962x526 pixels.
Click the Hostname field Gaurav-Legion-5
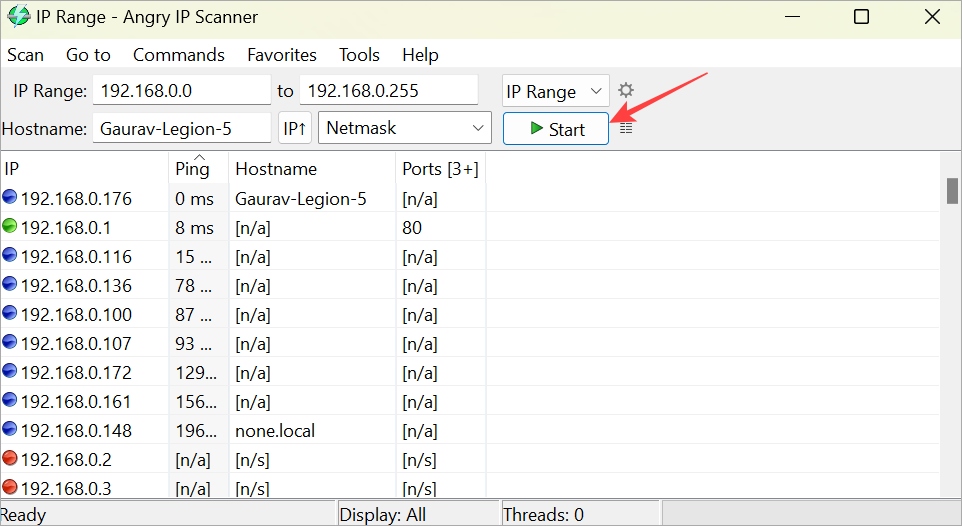pos(182,128)
